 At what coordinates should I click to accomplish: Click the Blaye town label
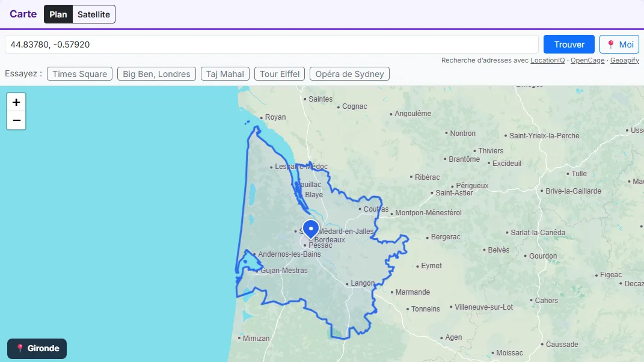314,195
